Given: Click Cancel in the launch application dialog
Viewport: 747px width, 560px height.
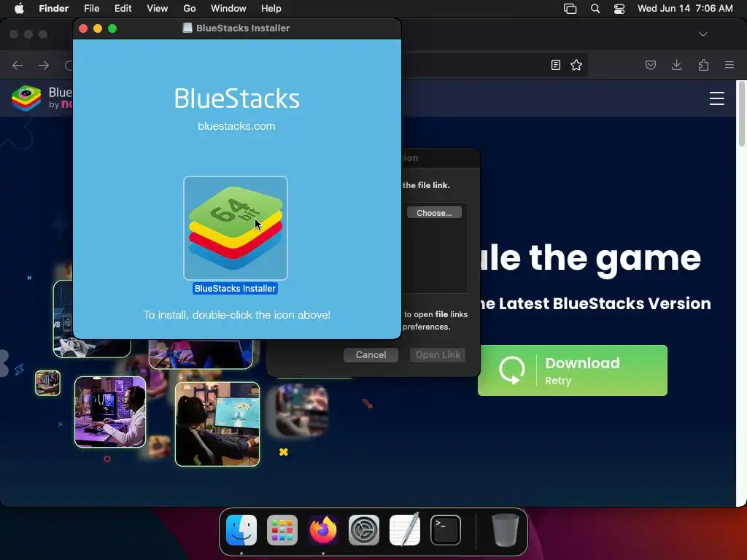Looking at the screenshot, I should pos(371,355).
